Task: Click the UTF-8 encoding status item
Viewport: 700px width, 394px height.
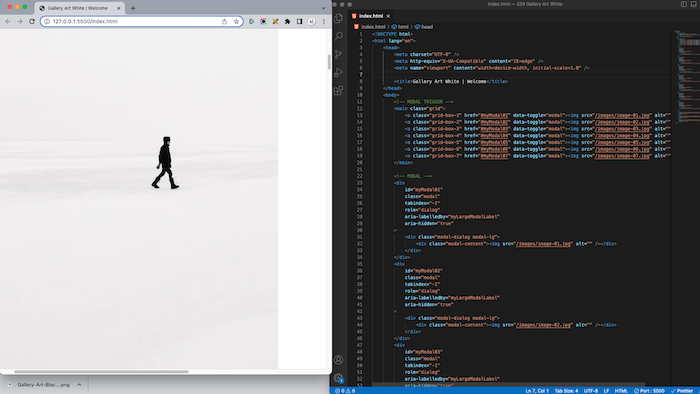Action: coord(591,391)
